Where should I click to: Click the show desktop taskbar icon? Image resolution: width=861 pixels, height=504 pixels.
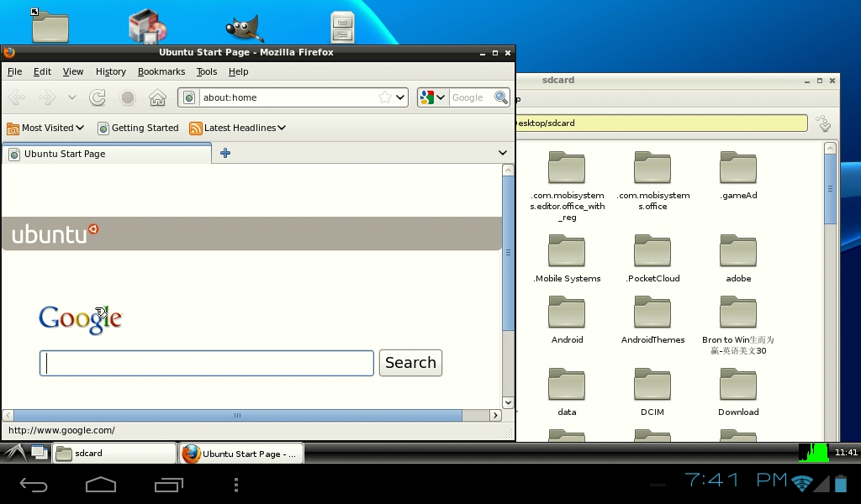pyautogui.click(x=39, y=453)
